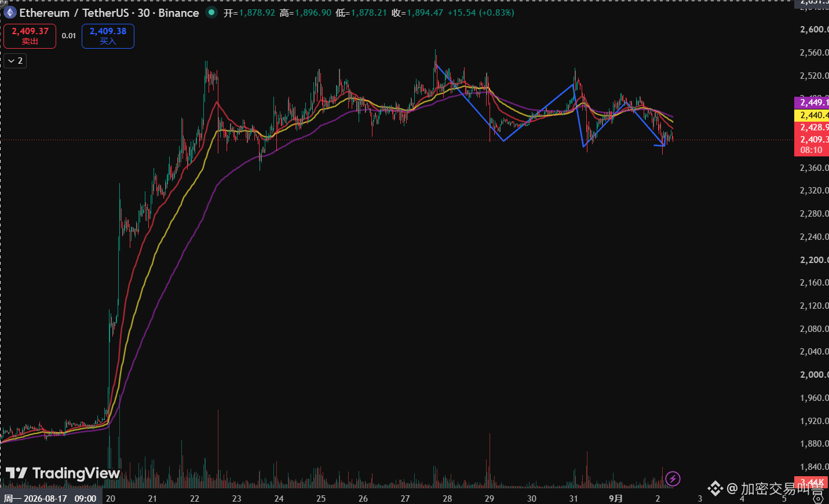Viewport: 829px width, 504px height.
Task: Click the 9月 month marker on time axis
Action: pyautogui.click(x=616, y=498)
